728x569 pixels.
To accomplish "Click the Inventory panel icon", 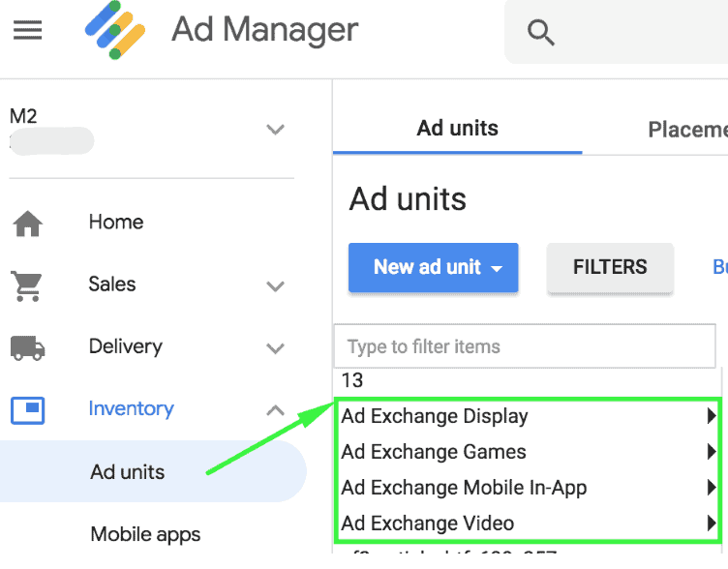I will 27,410.
